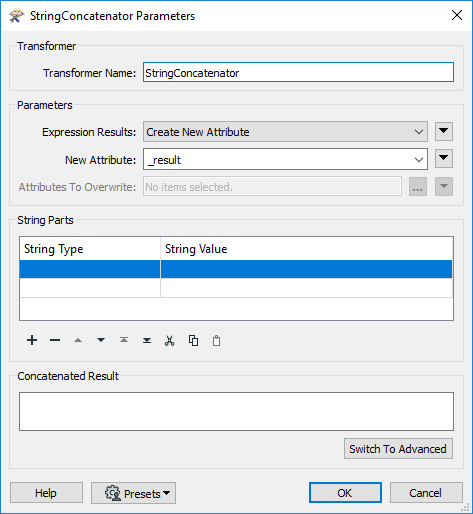Screen dimensions: 473x514
Task: Click the ellipsis button for Attributes To Overwrite
Action: (418, 187)
